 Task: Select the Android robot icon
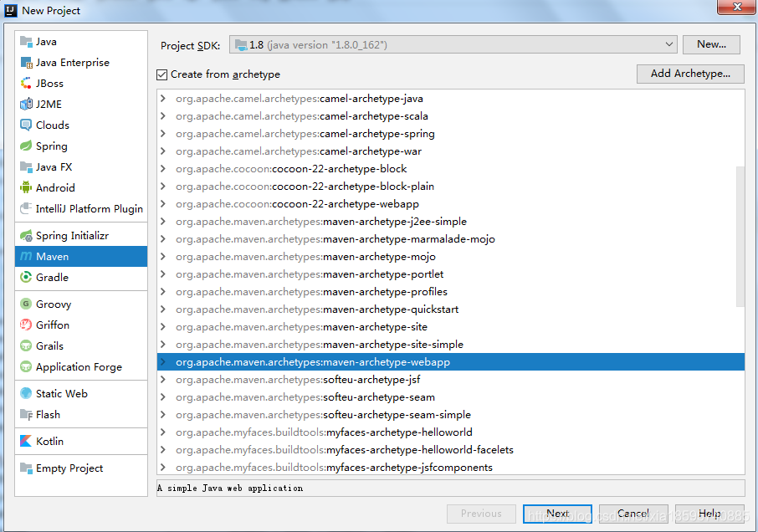pyautogui.click(x=26, y=187)
